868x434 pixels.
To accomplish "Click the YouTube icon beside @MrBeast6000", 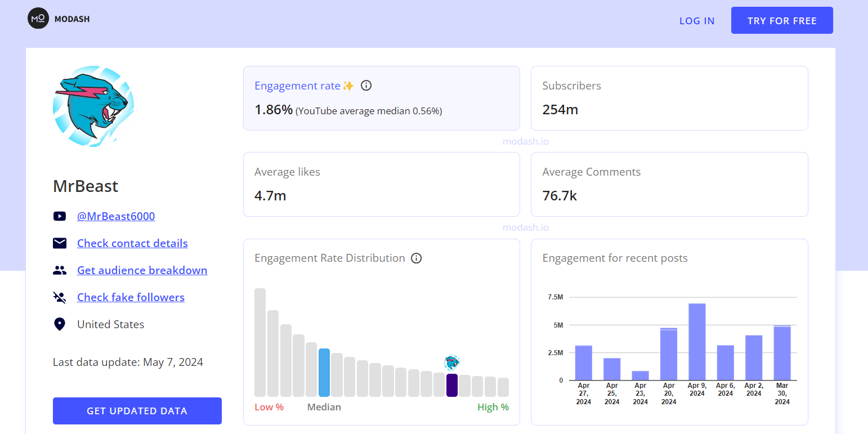I will coord(60,216).
